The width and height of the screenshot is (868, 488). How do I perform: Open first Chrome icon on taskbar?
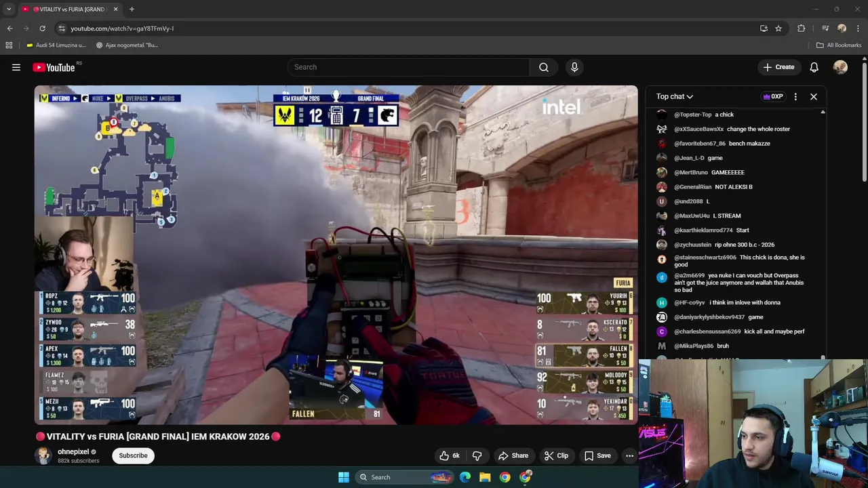click(x=505, y=477)
